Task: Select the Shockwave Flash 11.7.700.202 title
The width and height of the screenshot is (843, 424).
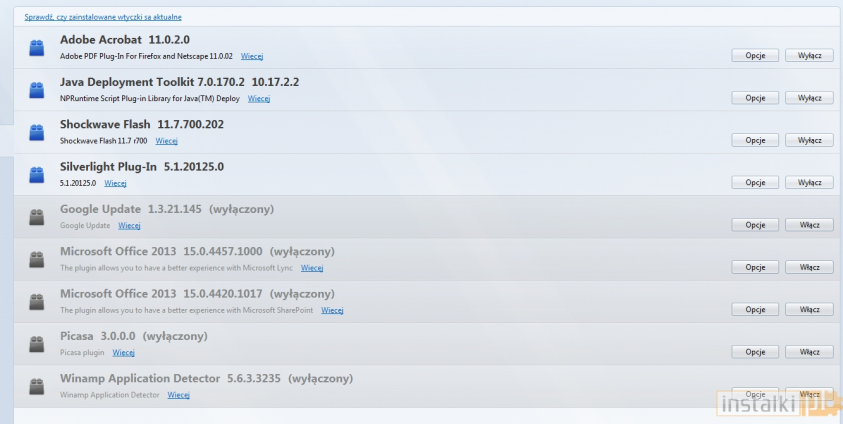Action: 142,125
